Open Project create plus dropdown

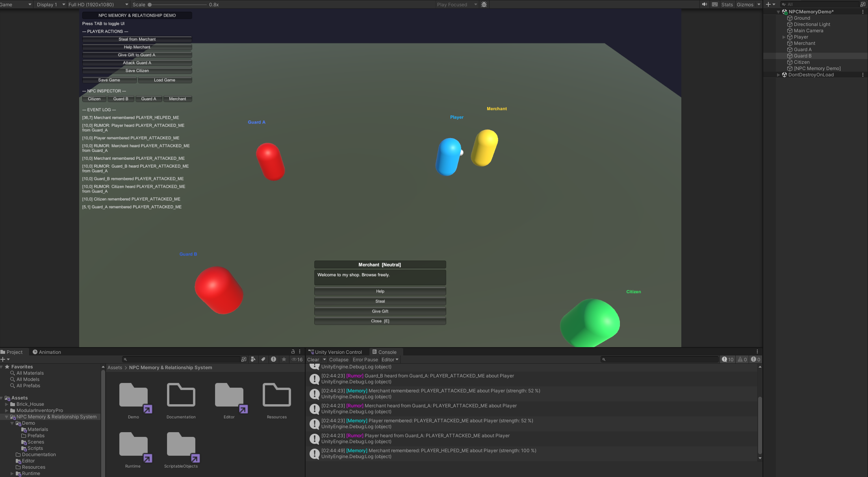coord(5,359)
